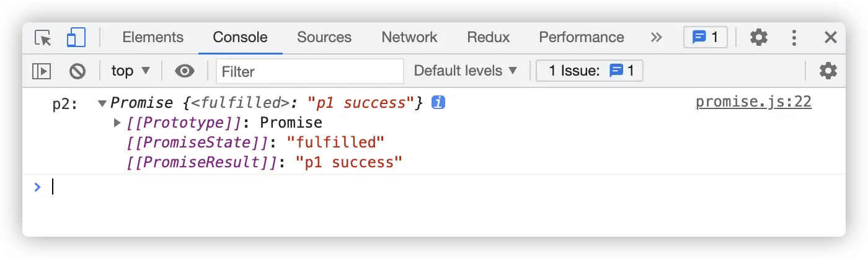Show the console sidebar panel
Image resolution: width=868 pixels, height=259 pixels.
[42, 71]
